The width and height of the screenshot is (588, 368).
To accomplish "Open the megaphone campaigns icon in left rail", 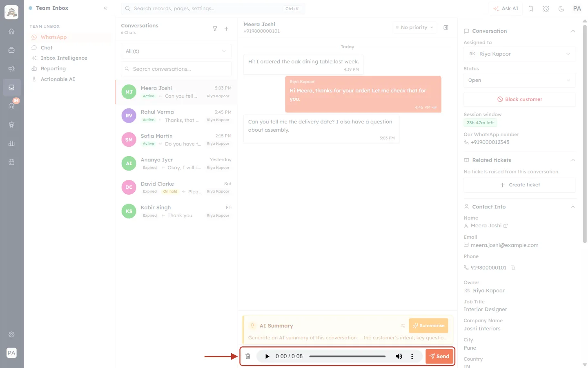I will click(x=11, y=69).
